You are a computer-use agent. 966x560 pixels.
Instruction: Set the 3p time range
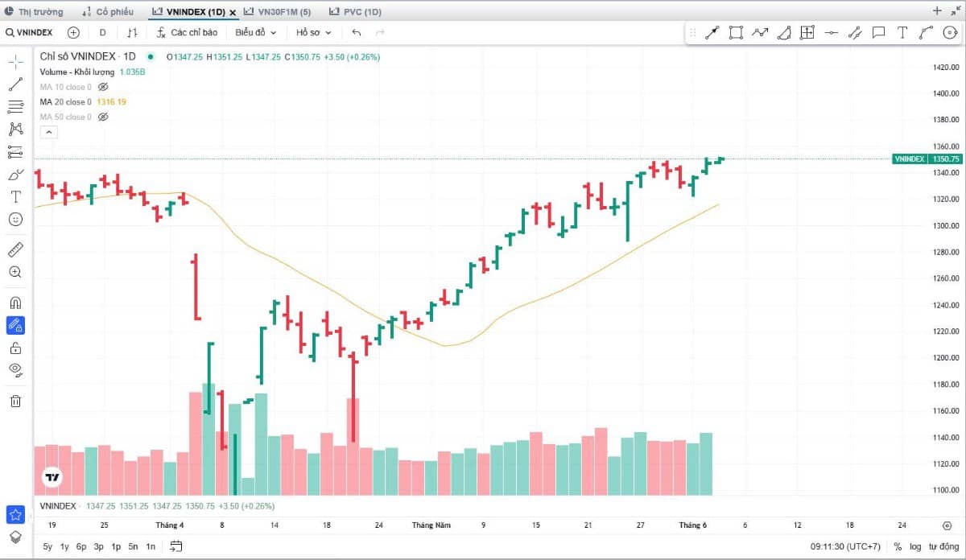coord(99,546)
